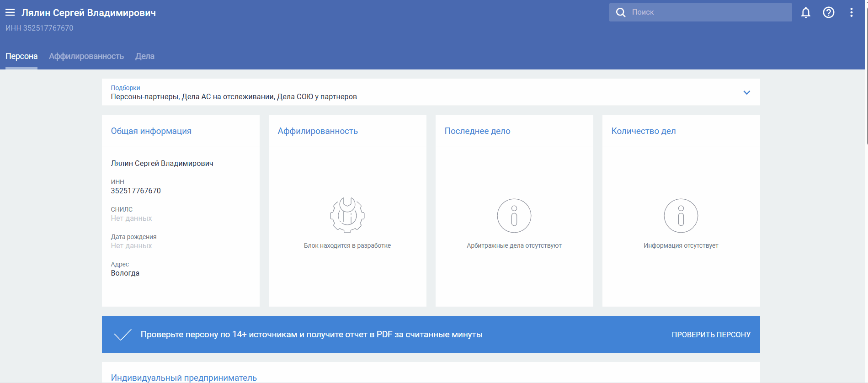Switch to the Аффилированность tab
The image size is (868, 383).
coord(86,56)
